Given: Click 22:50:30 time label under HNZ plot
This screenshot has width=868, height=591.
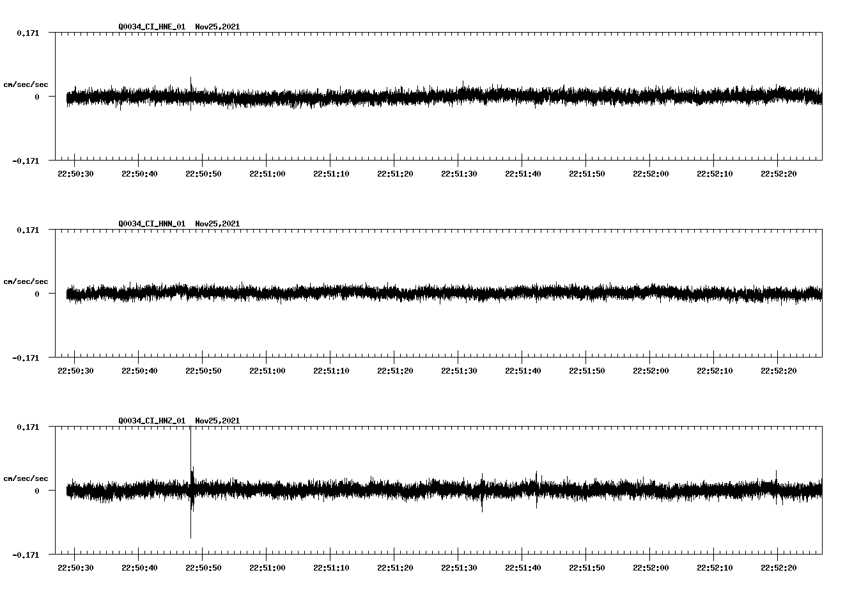Looking at the screenshot, I should pos(75,567).
